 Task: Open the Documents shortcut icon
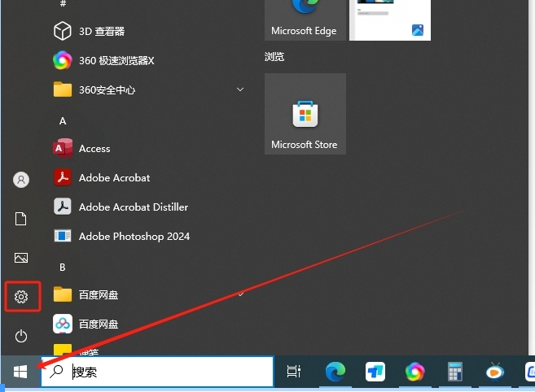(21, 219)
